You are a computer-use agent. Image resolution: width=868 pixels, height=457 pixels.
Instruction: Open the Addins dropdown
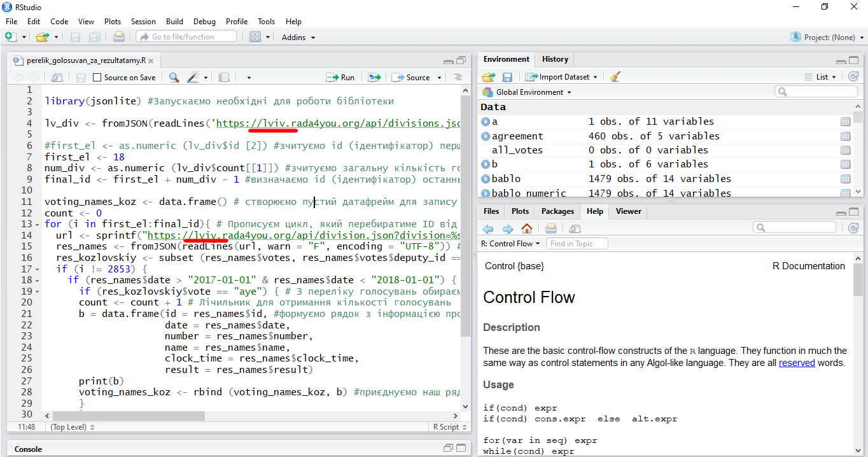298,38
